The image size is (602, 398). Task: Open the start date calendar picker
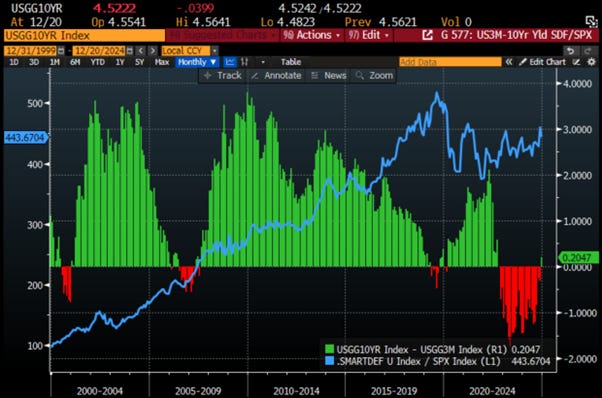[61, 51]
